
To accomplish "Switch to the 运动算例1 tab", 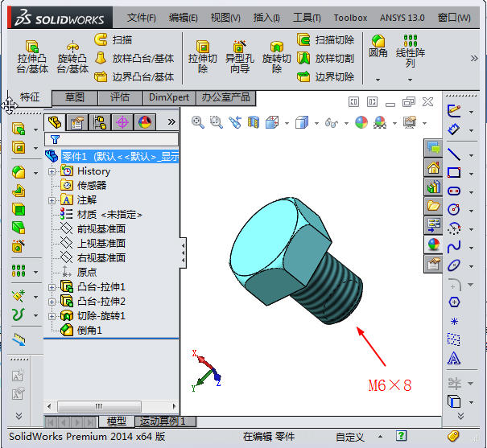I will (163, 421).
